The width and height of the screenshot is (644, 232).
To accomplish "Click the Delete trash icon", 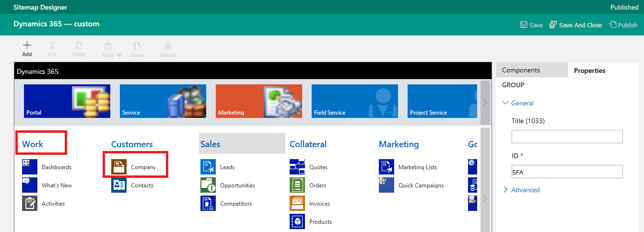I will 168,46.
